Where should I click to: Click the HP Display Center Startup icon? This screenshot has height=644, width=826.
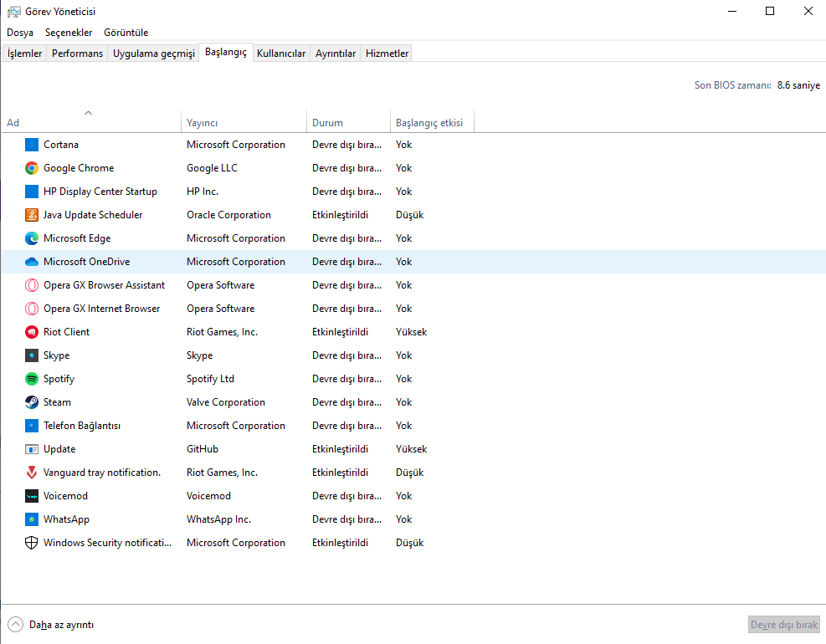click(32, 192)
